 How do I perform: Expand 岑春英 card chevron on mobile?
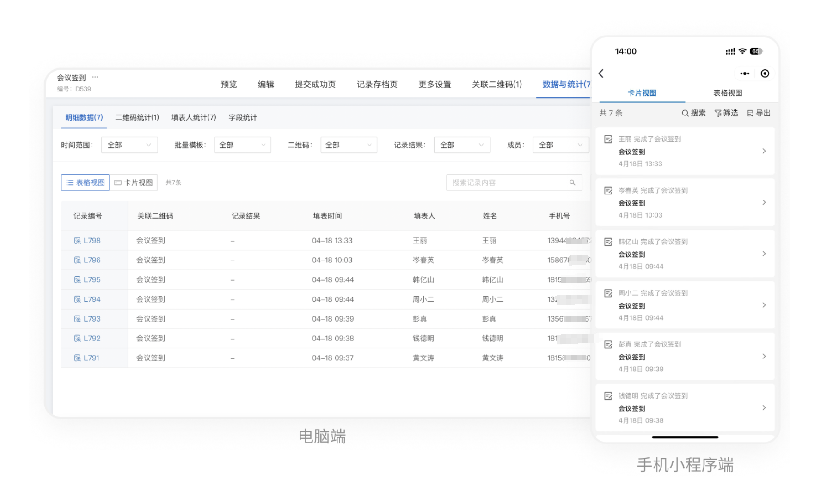click(x=764, y=202)
